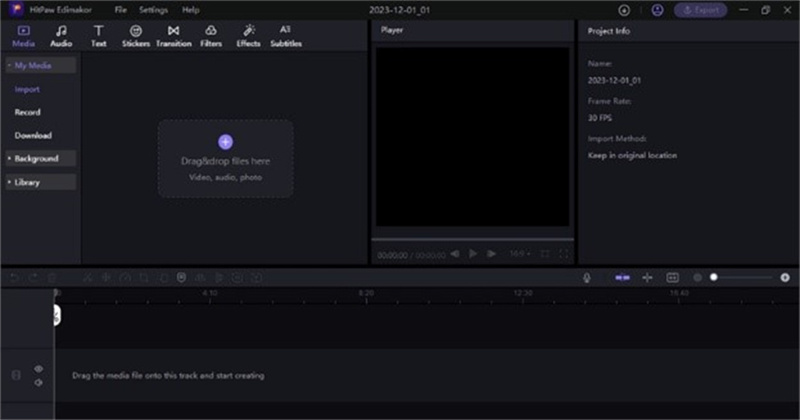
Task: Click the redo icon in timeline toolbar
Action: click(33, 278)
